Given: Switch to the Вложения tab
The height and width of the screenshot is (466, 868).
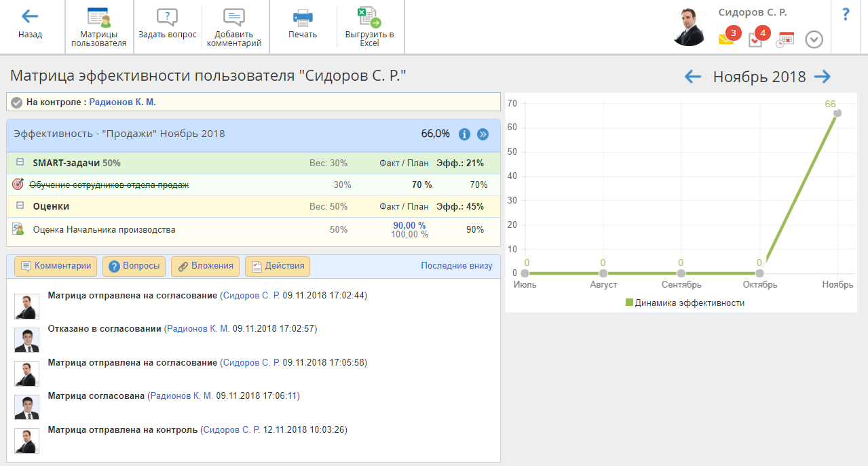Looking at the screenshot, I should click(x=205, y=266).
